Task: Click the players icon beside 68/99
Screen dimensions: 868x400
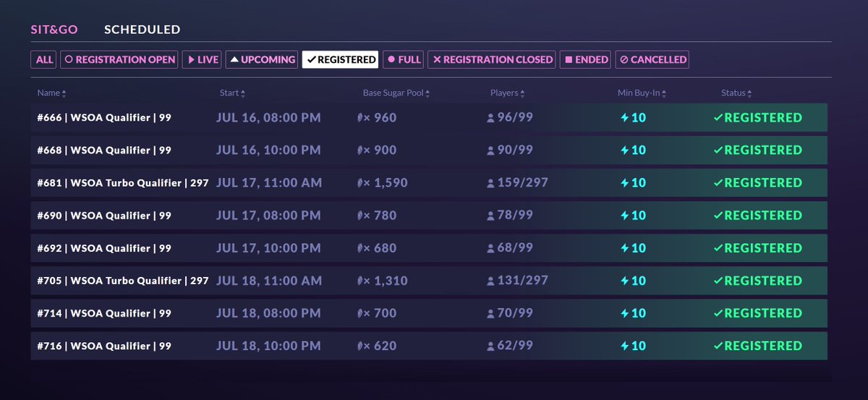Action: [x=491, y=248]
